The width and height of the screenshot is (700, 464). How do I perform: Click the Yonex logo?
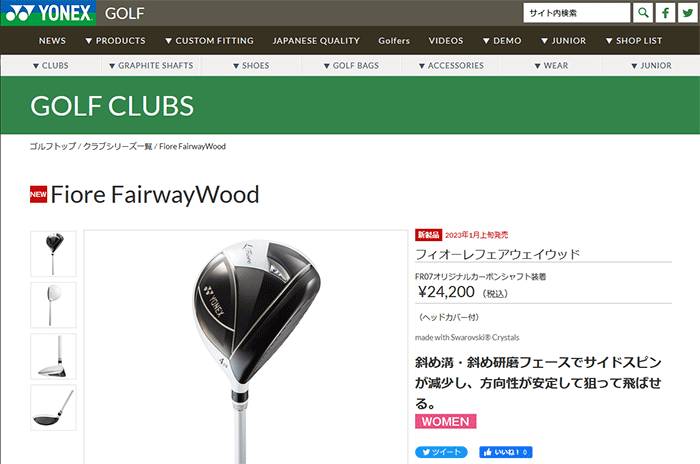[48, 13]
